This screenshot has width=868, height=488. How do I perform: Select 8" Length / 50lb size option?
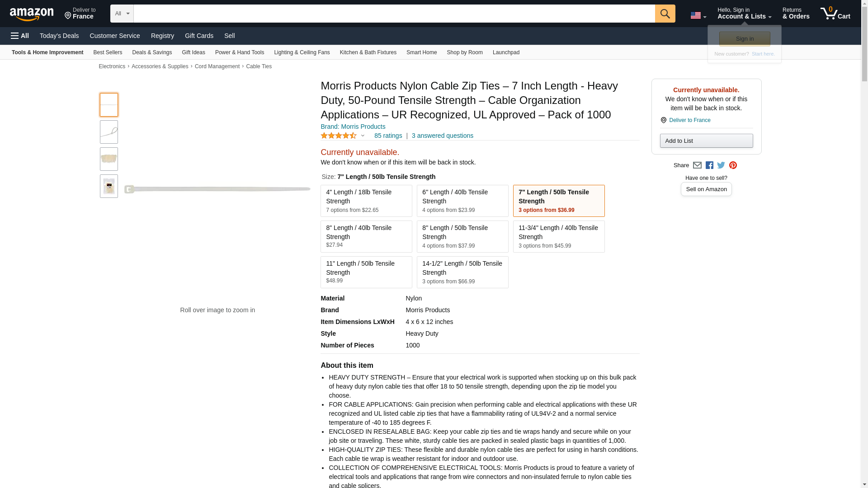point(462,236)
